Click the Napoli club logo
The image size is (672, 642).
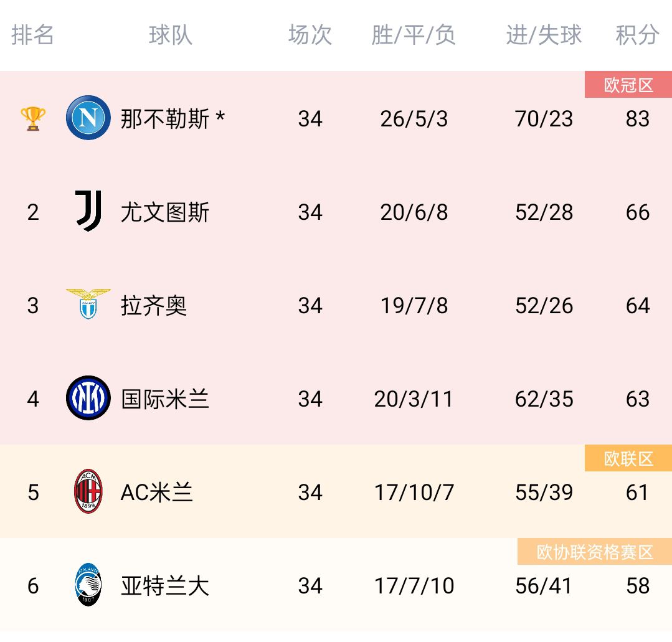(88, 118)
